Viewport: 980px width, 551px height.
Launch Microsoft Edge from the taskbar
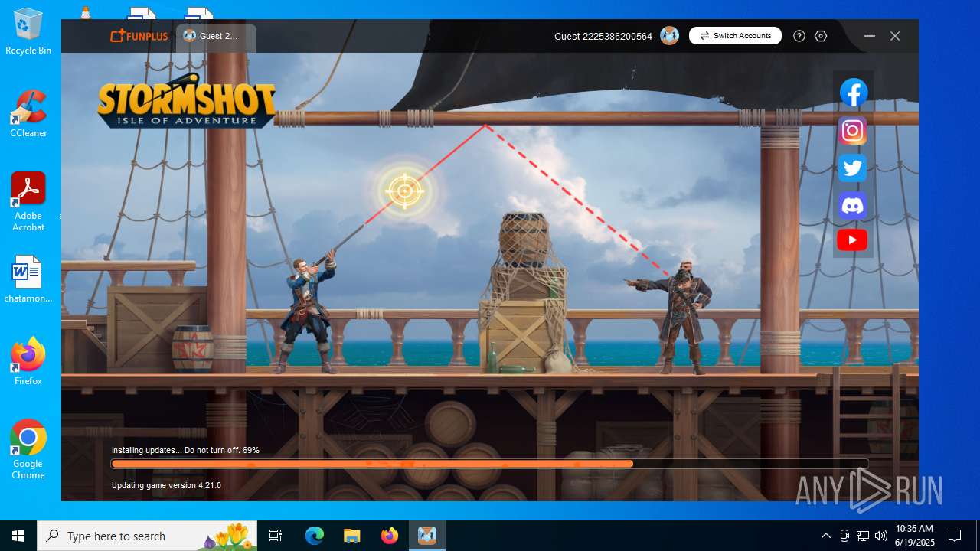[315, 536]
